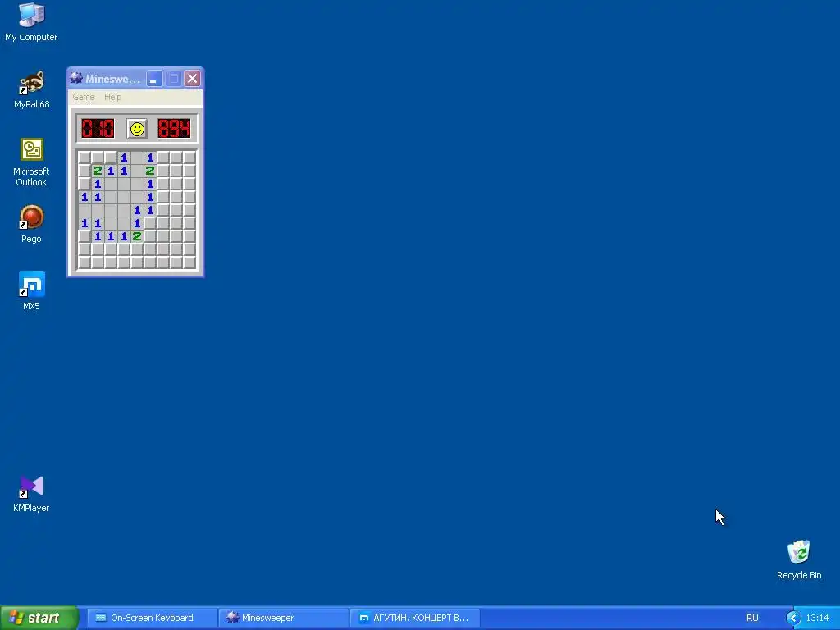
Task: Click the Minesweeper title bar mine icon
Action: point(76,78)
